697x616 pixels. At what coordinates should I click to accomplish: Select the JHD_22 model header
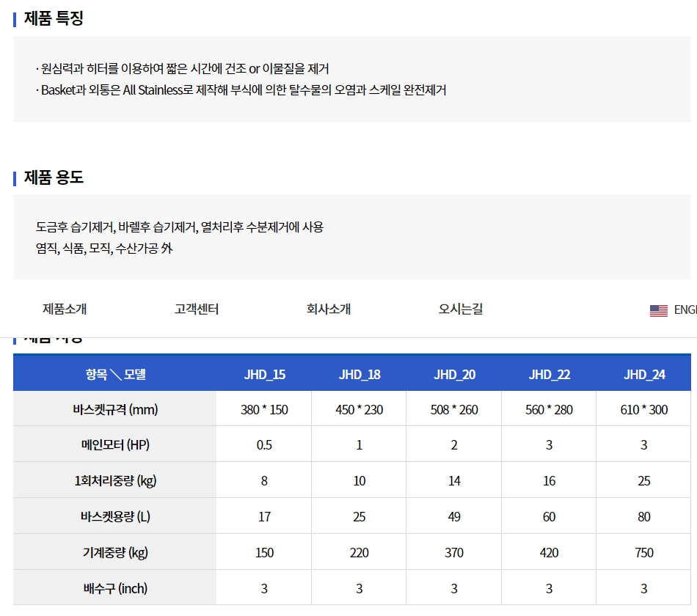pos(550,375)
